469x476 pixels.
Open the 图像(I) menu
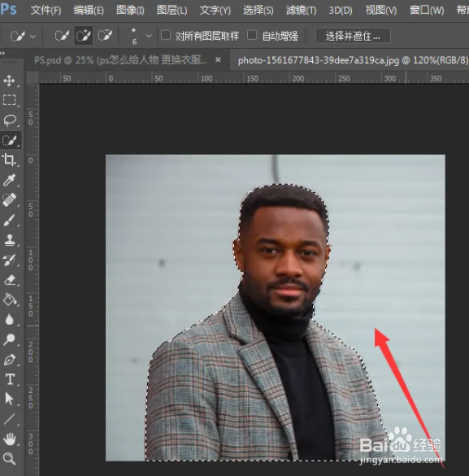130,11
